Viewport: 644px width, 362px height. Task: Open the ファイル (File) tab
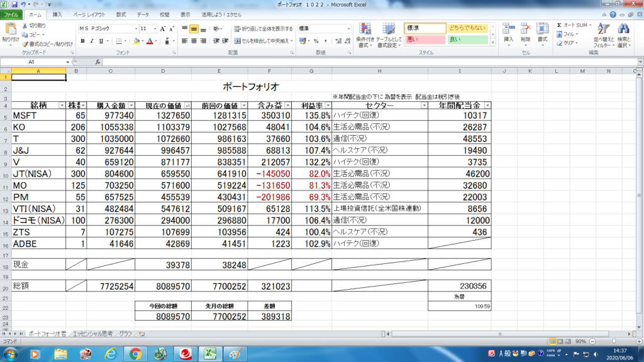[x=11, y=15]
